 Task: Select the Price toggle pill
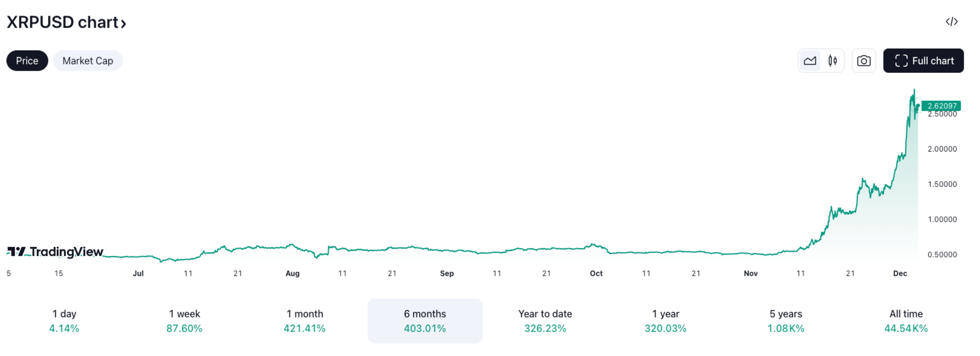27,61
